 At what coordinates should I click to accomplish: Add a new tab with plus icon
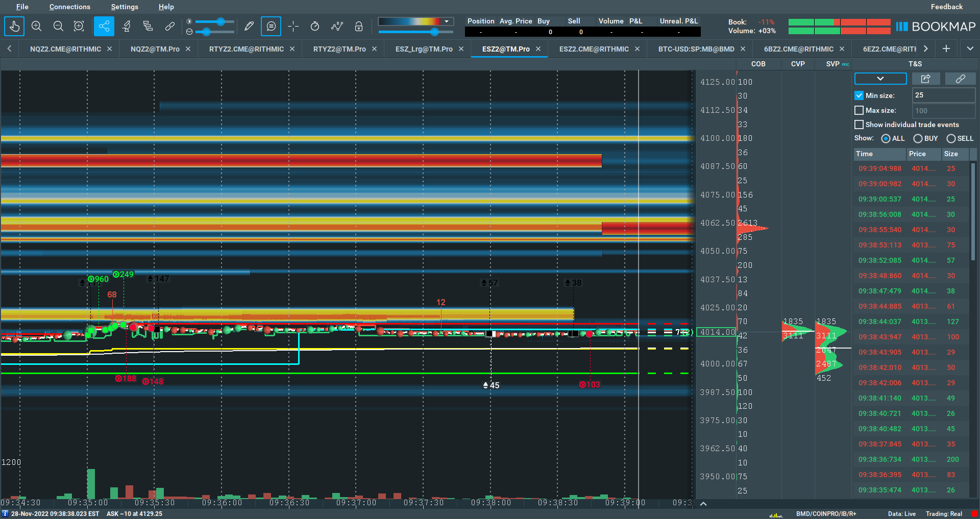click(946, 48)
